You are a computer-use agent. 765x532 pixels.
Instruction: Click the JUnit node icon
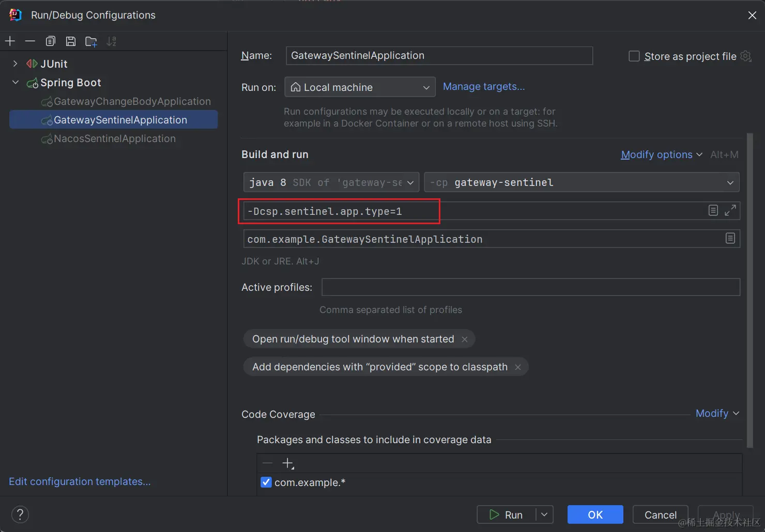tap(32, 64)
